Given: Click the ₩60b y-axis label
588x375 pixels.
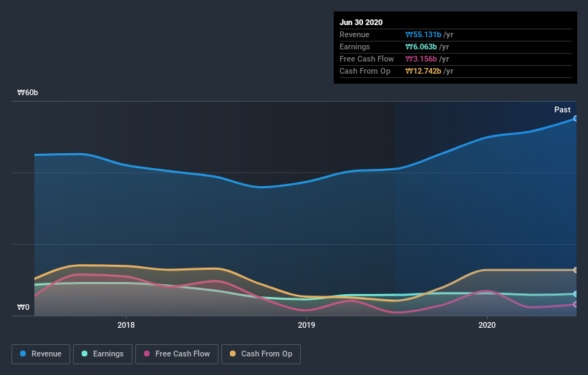Looking at the screenshot, I should tap(28, 92).
